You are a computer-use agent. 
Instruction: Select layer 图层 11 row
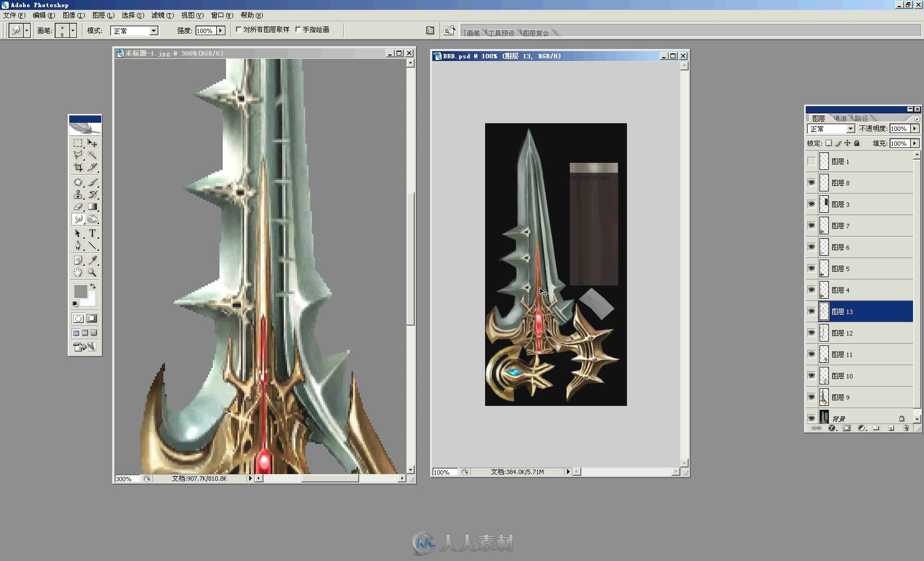(x=860, y=354)
